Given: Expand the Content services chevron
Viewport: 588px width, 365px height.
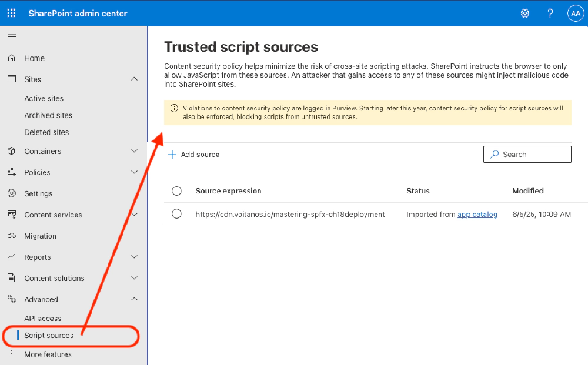Looking at the screenshot, I should click(135, 215).
